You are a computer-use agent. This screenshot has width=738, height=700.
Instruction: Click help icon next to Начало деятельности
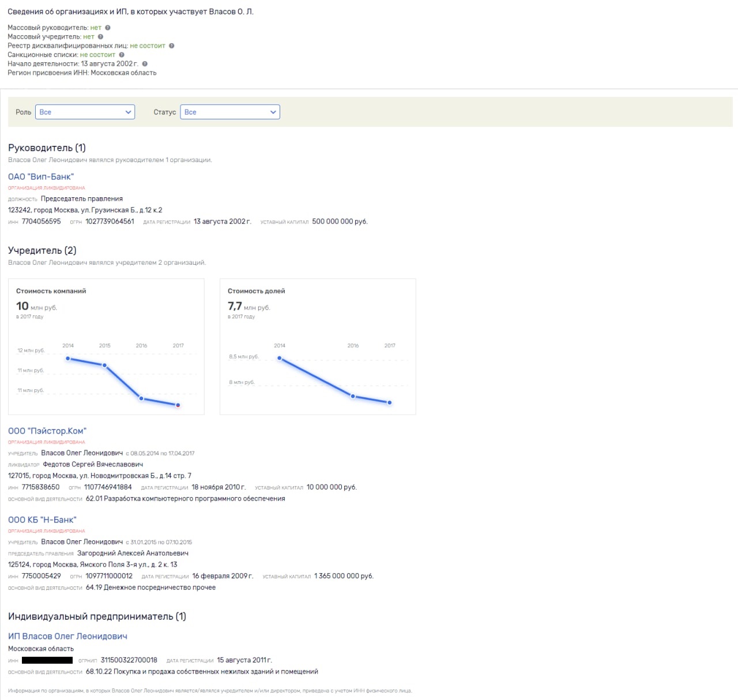(145, 64)
